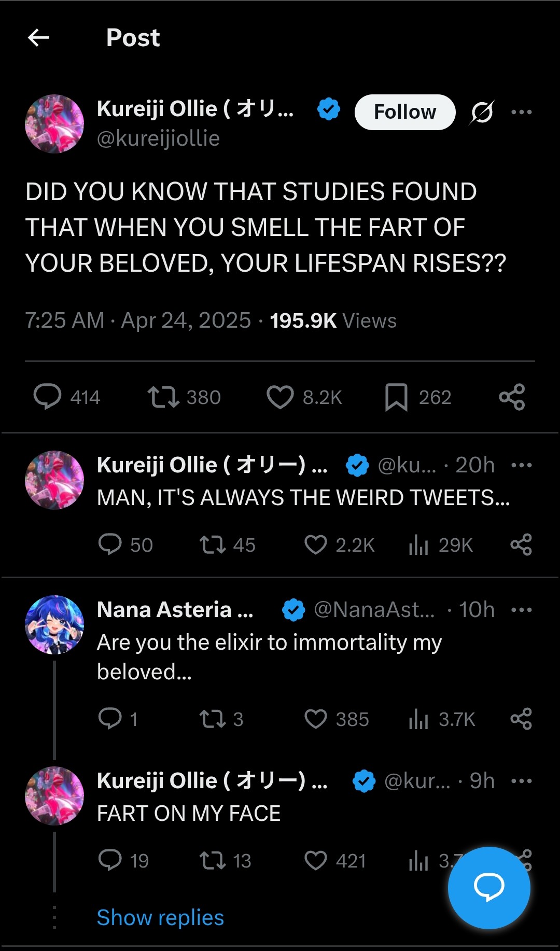Tap Kureiji Ollie's avatar on main post
Screen dimensions: 560x951
coord(54,124)
